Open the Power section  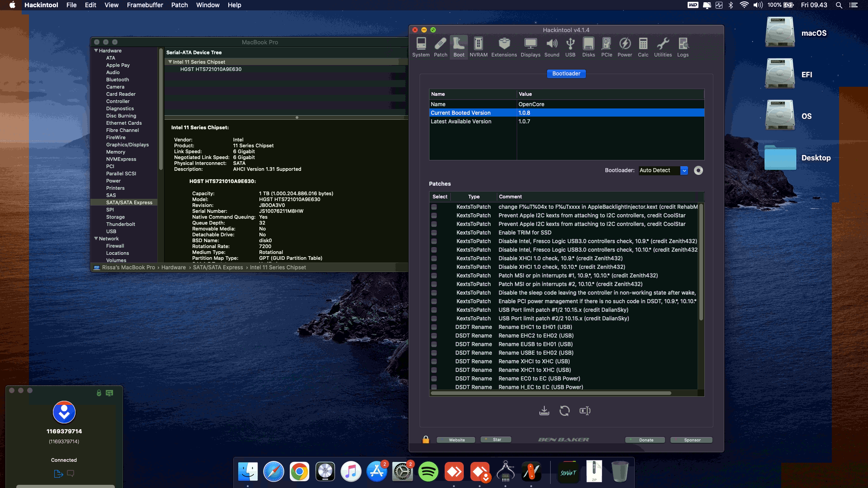(625, 47)
